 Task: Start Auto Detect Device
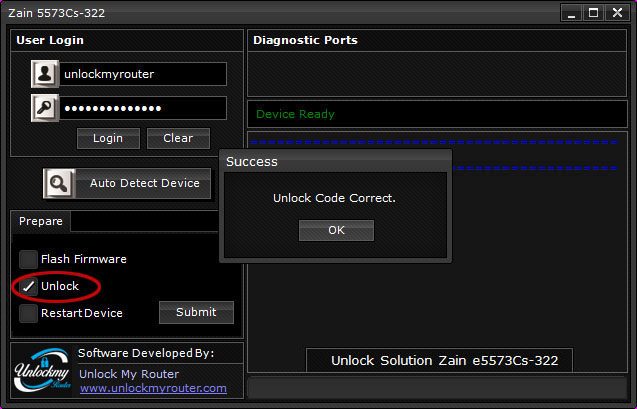143,183
